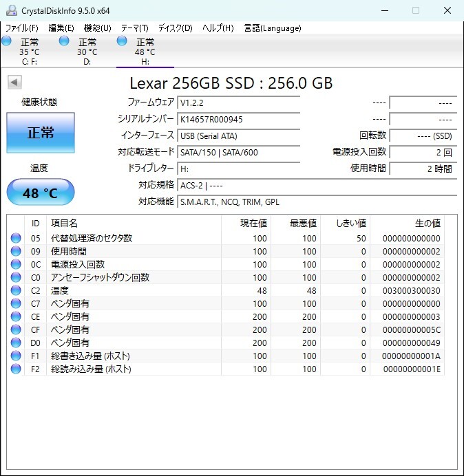Click status orb for attribute D0

click(16, 343)
